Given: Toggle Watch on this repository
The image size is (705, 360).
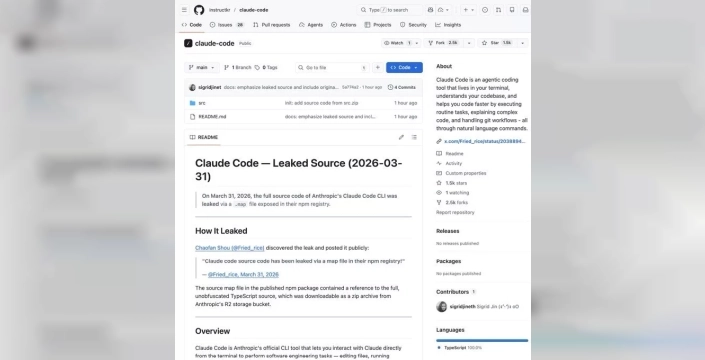Looking at the screenshot, I should coord(397,43).
